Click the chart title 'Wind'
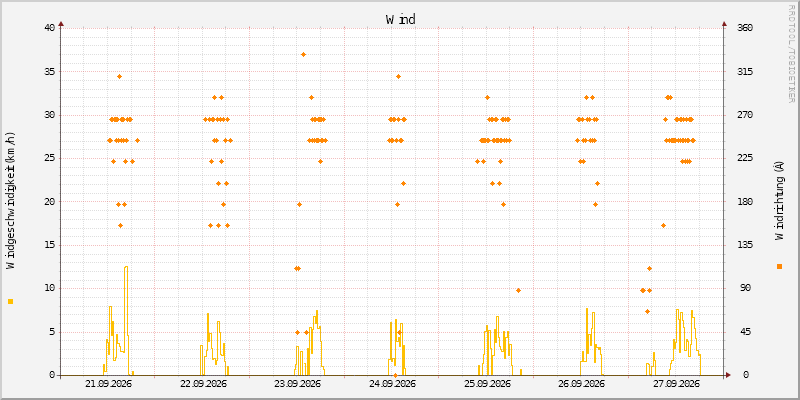 (401, 19)
